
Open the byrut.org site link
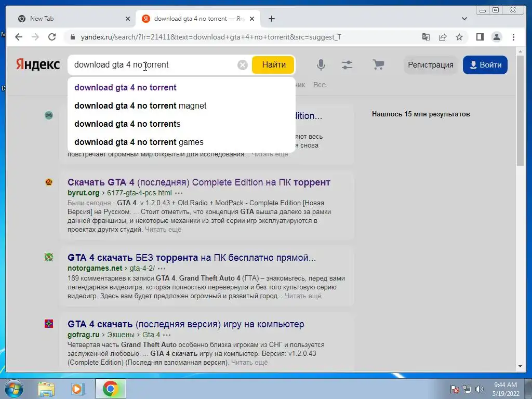tap(84, 193)
